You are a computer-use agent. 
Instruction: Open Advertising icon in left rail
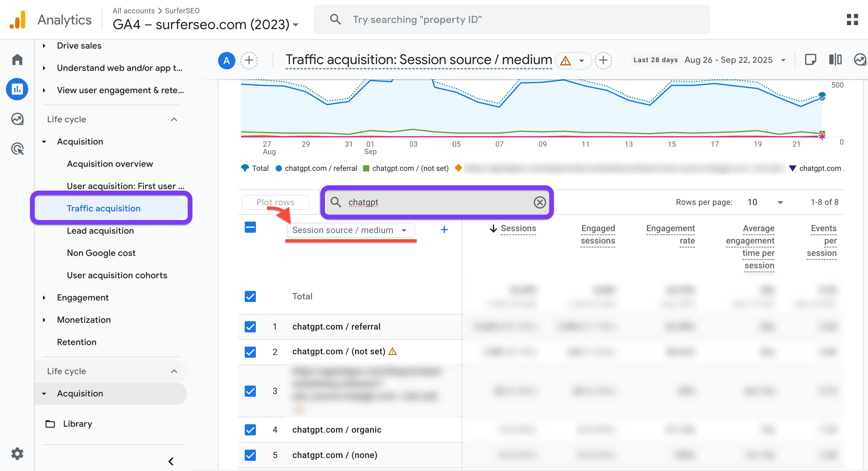[17, 149]
